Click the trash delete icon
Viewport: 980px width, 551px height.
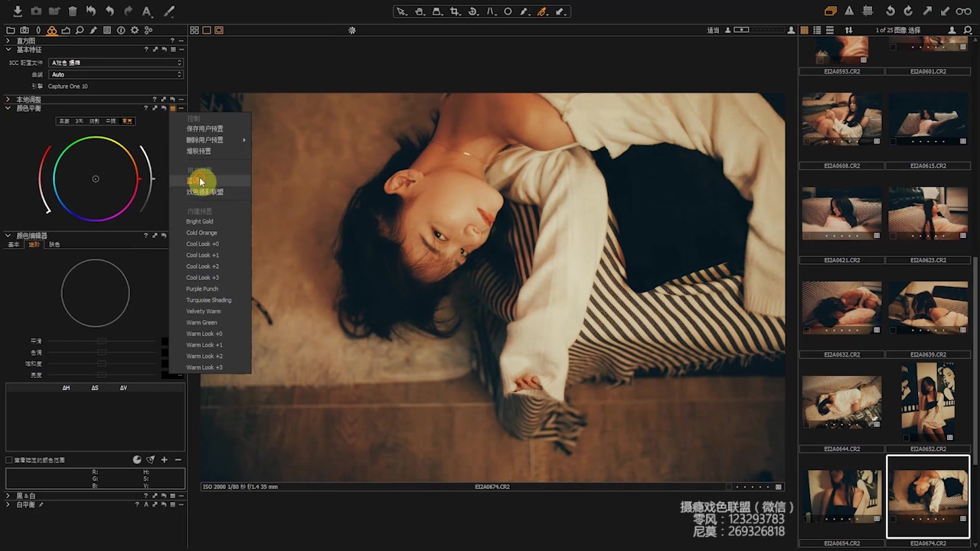(x=73, y=11)
